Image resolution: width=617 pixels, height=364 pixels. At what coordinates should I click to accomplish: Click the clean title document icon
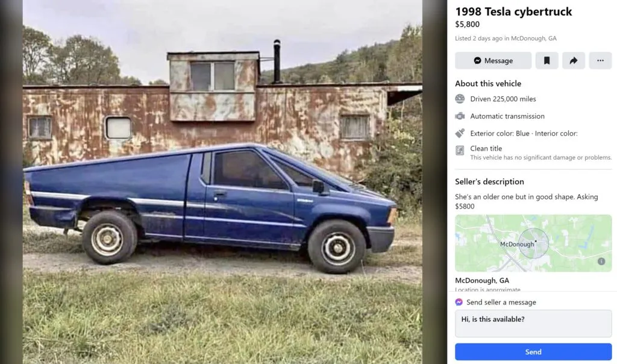pyautogui.click(x=460, y=150)
